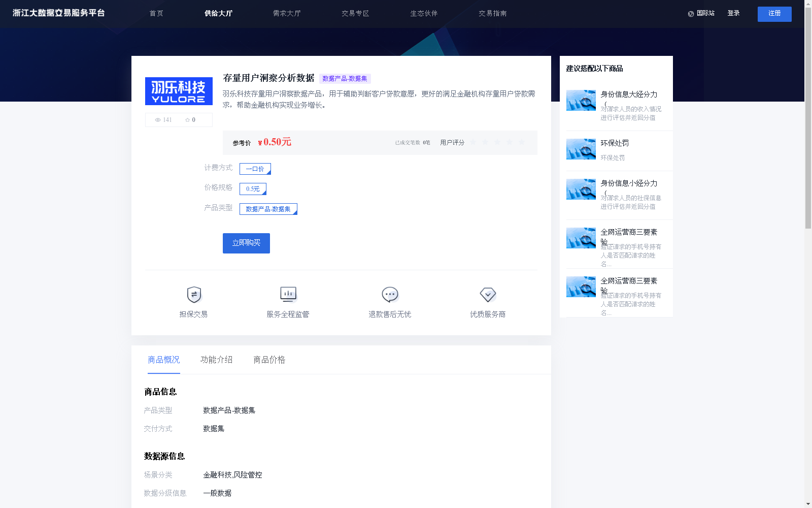Viewport: 812px width, 508px height.
Task: Select 数据产品-数据集 product type option
Action: pos(268,209)
